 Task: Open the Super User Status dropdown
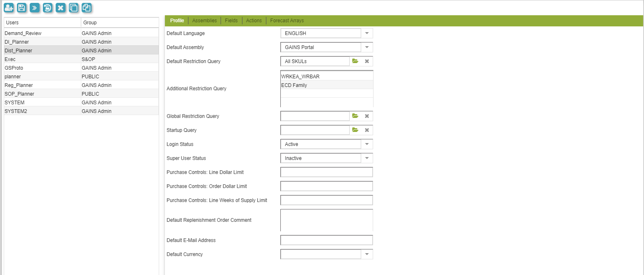point(367,158)
